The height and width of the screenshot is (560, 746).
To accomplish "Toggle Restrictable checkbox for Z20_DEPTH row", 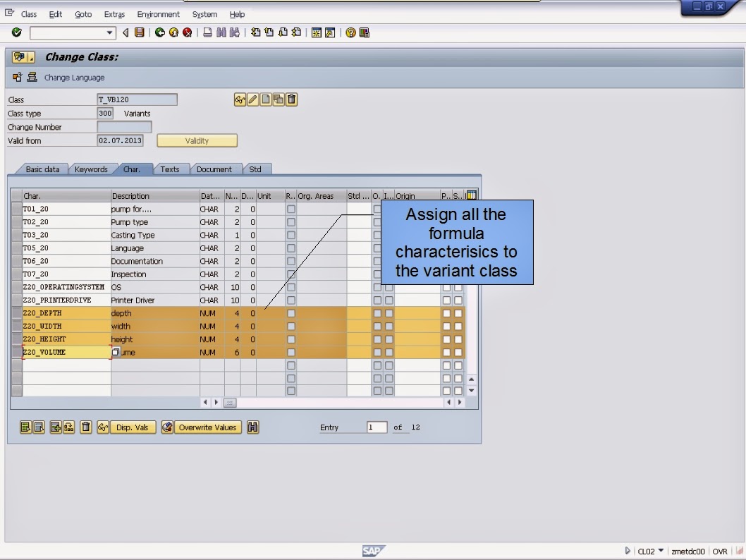I will tap(291, 313).
